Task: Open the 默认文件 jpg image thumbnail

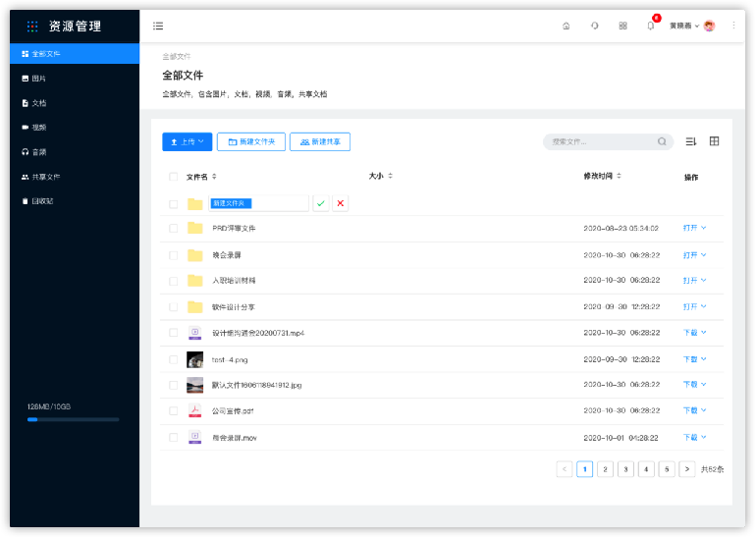Action: [194, 385]
